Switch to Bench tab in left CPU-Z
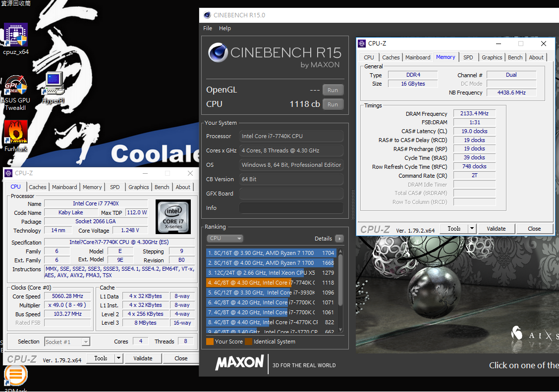Viewport: 559px width, 392px height. [x=162, y=187]
